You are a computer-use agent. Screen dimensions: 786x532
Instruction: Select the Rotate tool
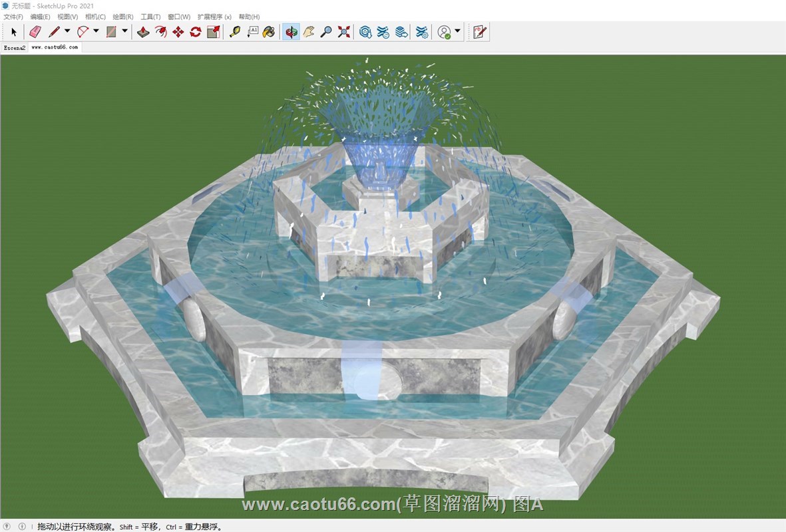coord(196,31)
